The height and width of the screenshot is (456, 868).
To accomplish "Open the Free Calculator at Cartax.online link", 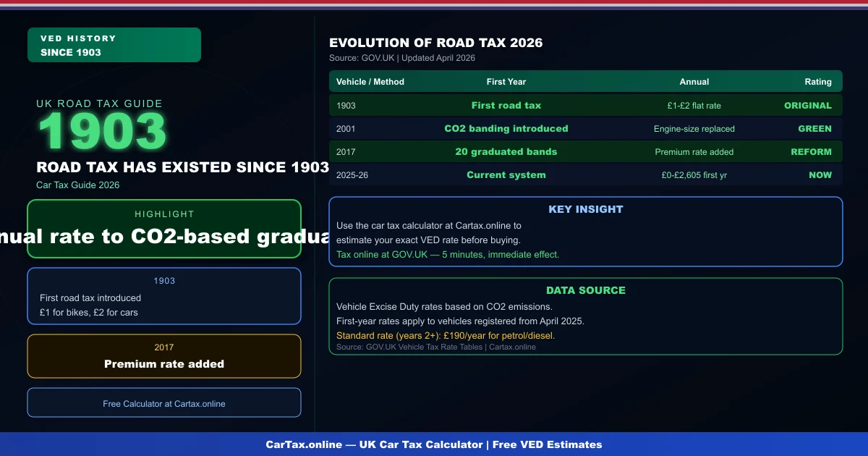I will [x=164, y=403].
